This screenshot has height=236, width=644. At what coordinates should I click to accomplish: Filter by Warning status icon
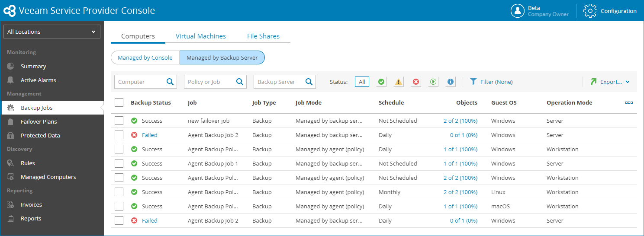[x=399, y=82]
